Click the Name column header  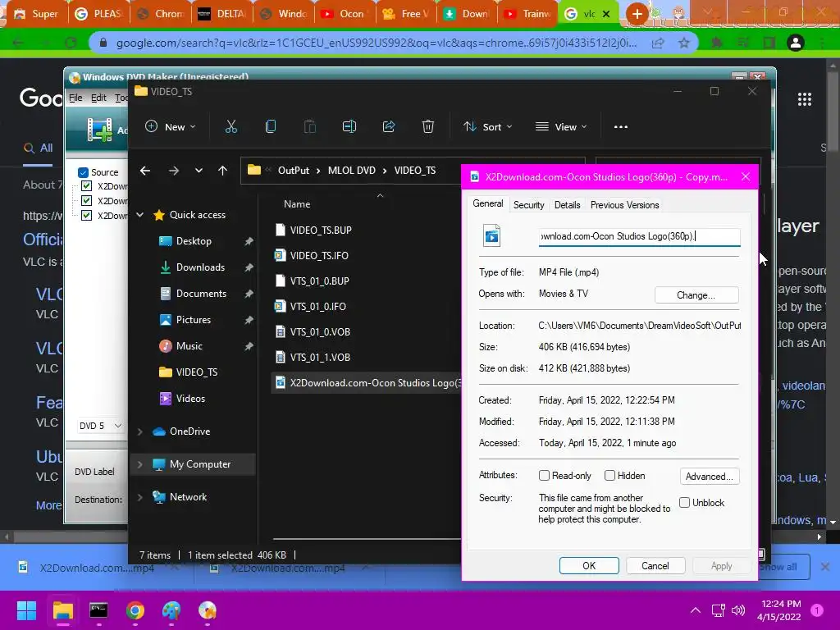click(297, 204)
